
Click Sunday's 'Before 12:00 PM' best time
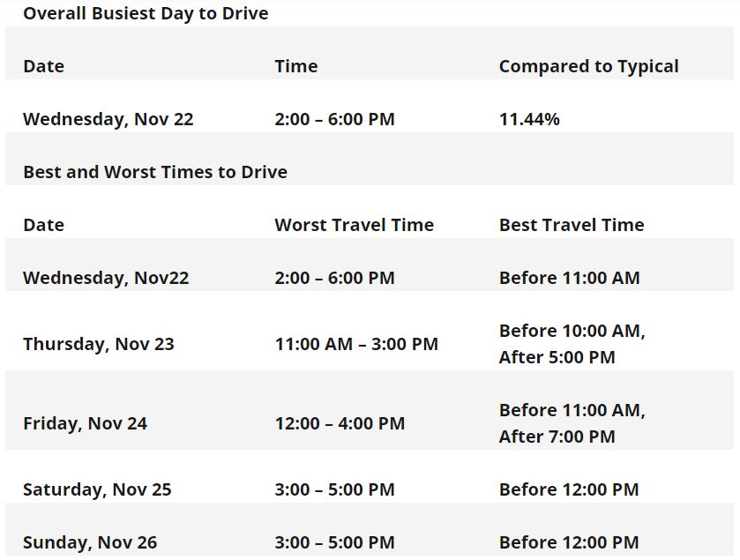[569, 542]
